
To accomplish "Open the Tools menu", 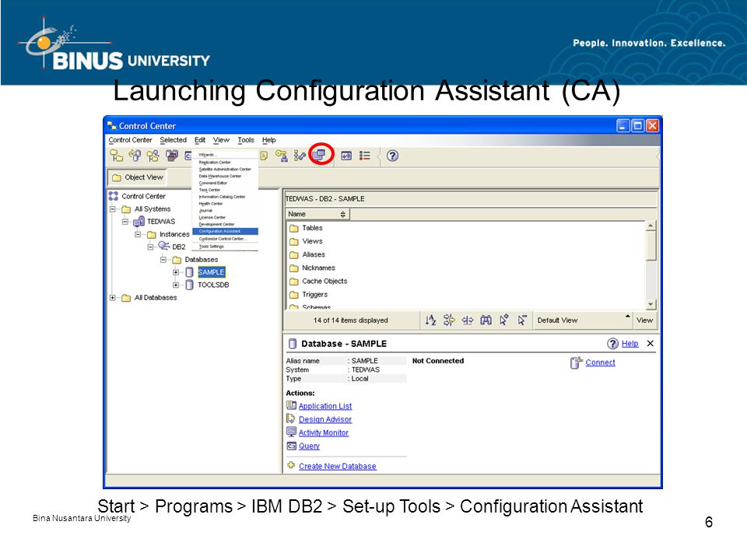I will (x=246, y=140).
